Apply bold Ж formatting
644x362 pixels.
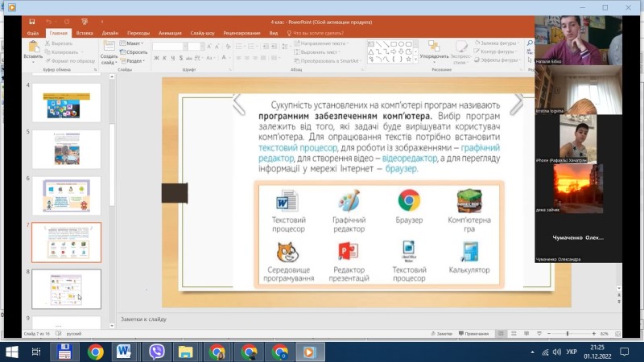click(156, 58)
